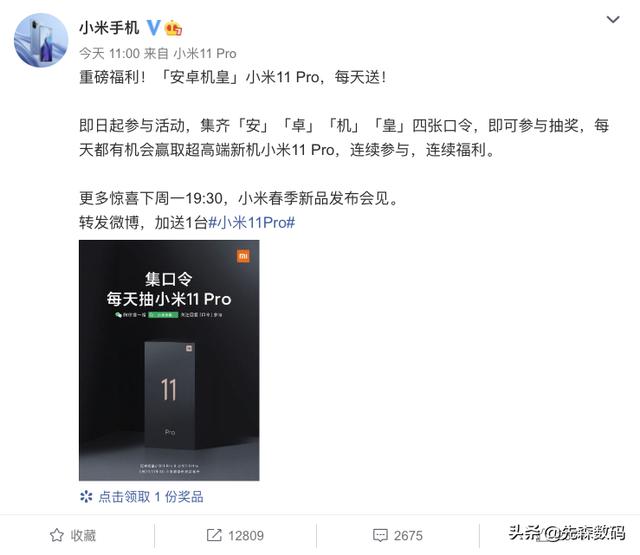640x555 pixels.
Task: Click the 头条@先森数码 watermark
Action: (x=567, y=533)
